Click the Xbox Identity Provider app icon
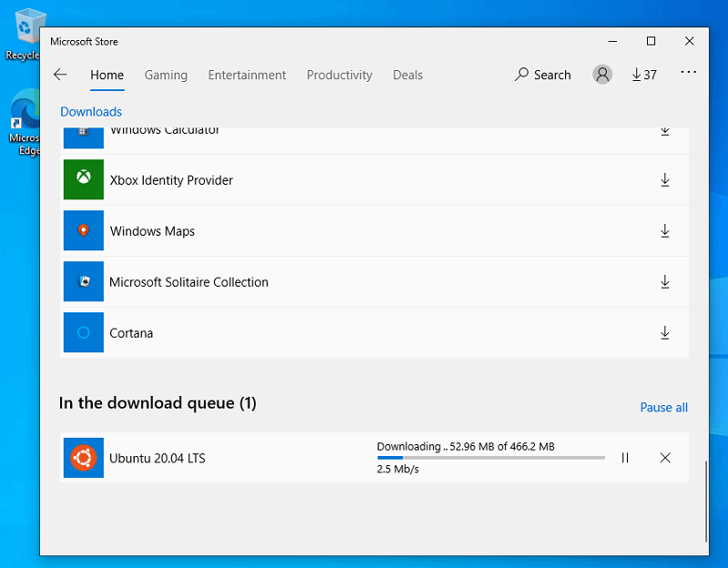This screenshot has width=728, height=568. pos(84,179)
